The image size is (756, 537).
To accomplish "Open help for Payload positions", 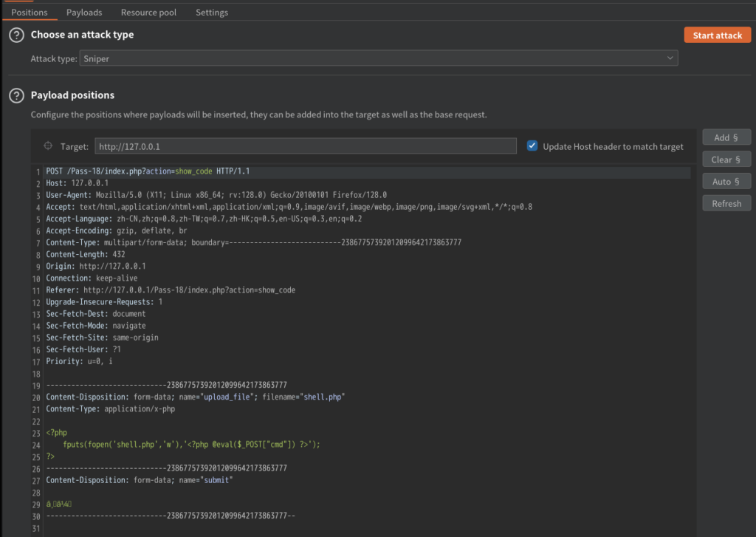I will point(16,95).
